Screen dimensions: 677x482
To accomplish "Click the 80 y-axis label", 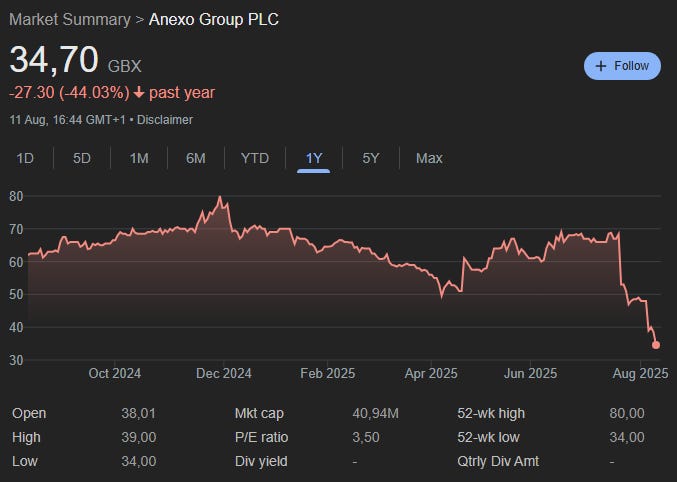I will coord(16,197).
